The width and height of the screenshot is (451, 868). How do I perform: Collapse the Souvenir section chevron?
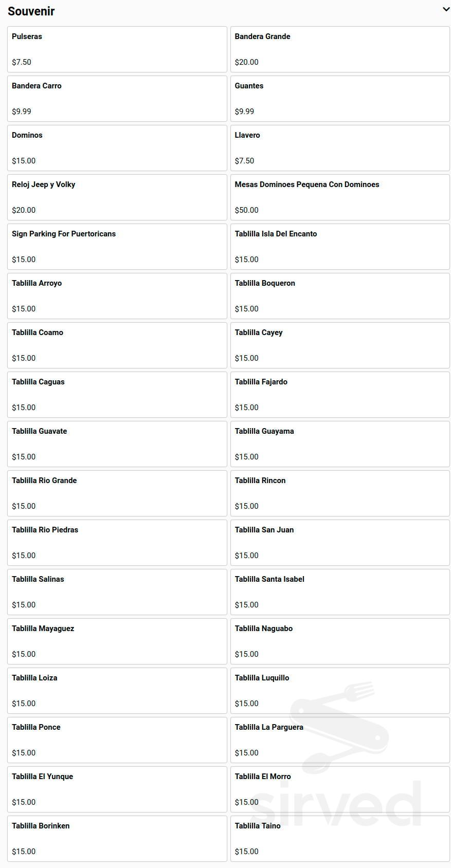point(445,9)
